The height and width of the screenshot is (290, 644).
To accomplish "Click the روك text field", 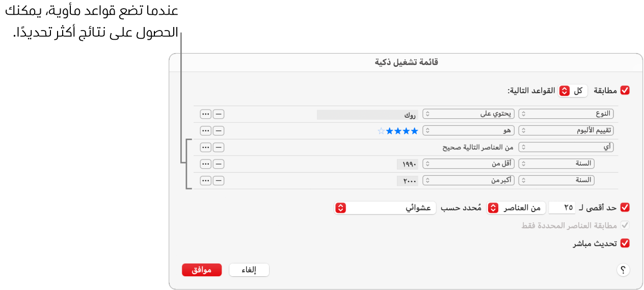I will (x=368, y=114).
